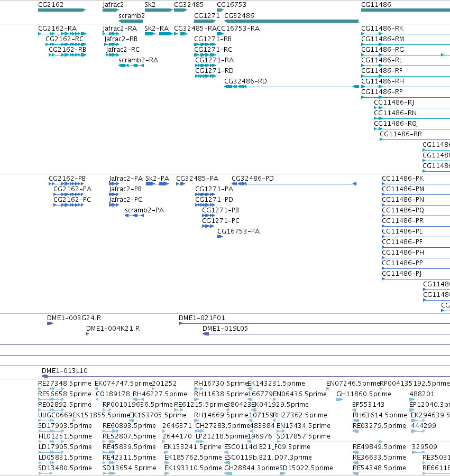450x476 pixels.
Task: Click the CG32486-RD transcript label
Action: pyautogui.click(x=245, y=81)
